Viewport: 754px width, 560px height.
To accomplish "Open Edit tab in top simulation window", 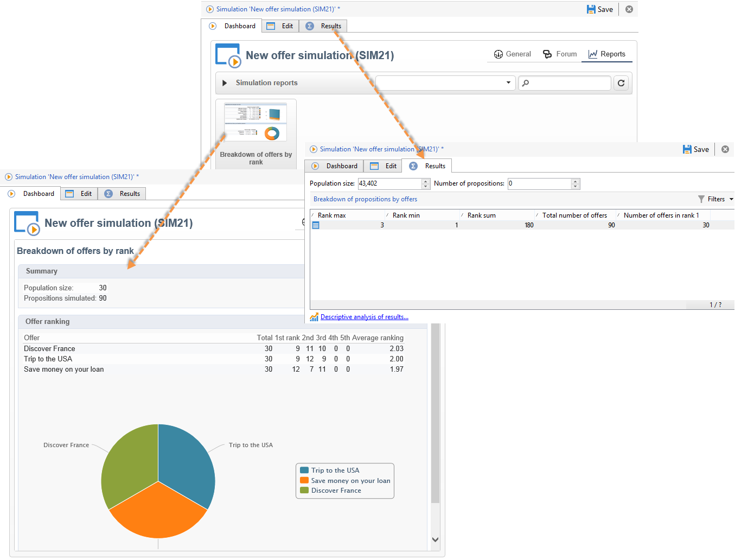I will click(280, 26).
